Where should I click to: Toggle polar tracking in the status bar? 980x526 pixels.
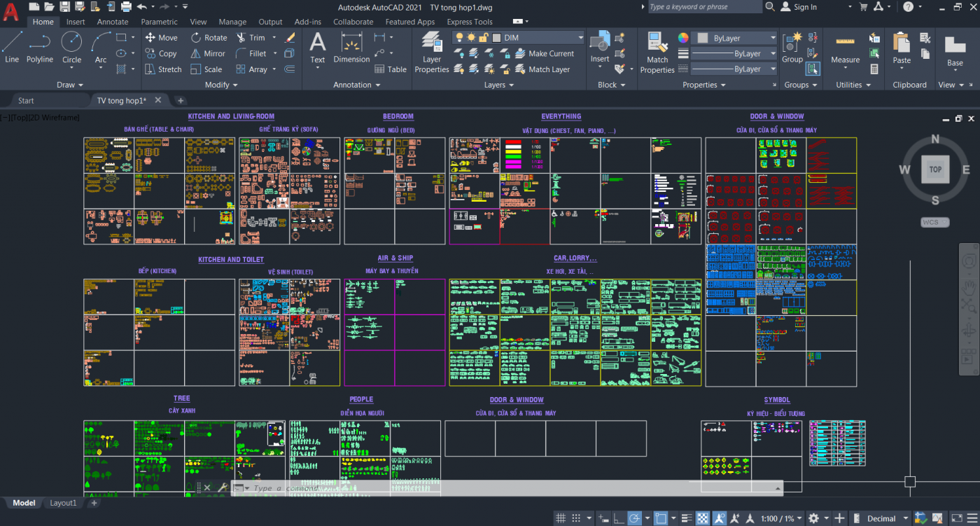pyautogui.click(x=634, y=518)
